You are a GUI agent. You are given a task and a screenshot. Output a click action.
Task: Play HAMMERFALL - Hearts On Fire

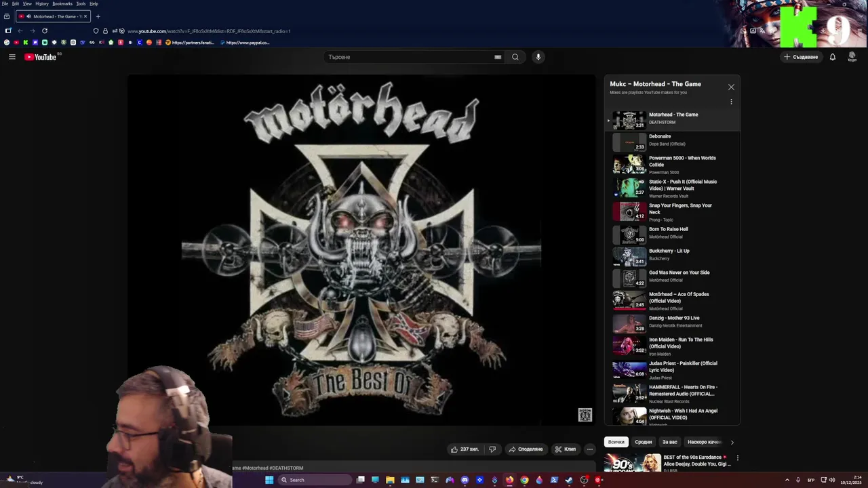point(673,394)
